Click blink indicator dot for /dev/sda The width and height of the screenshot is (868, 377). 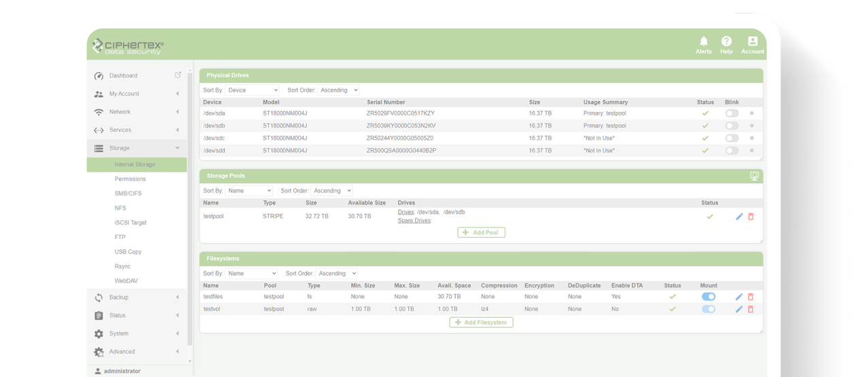click(752, 113)
